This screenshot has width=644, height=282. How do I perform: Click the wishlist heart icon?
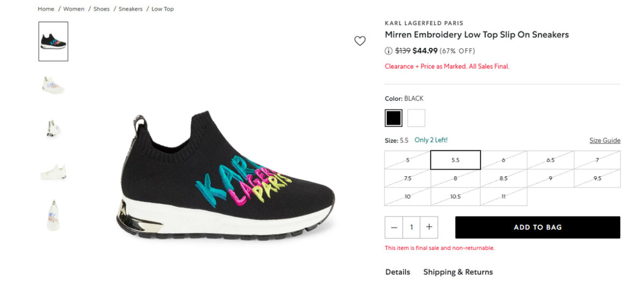[x=360, y=41]
